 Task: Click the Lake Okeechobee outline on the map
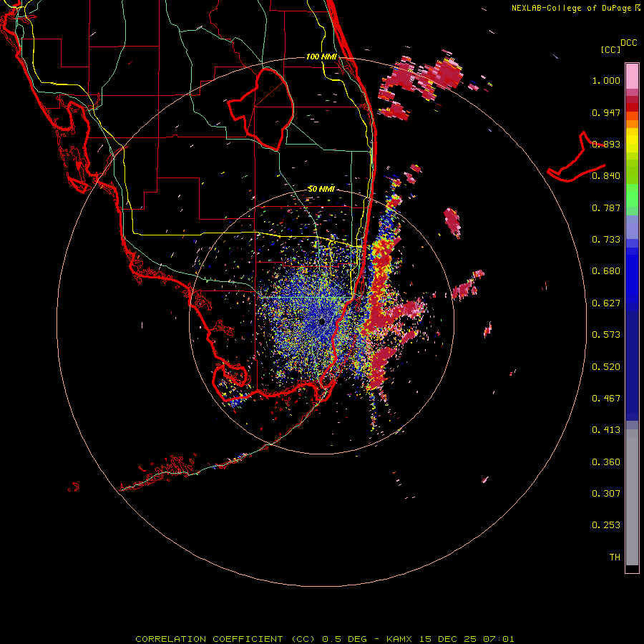(x=260, y=109)
